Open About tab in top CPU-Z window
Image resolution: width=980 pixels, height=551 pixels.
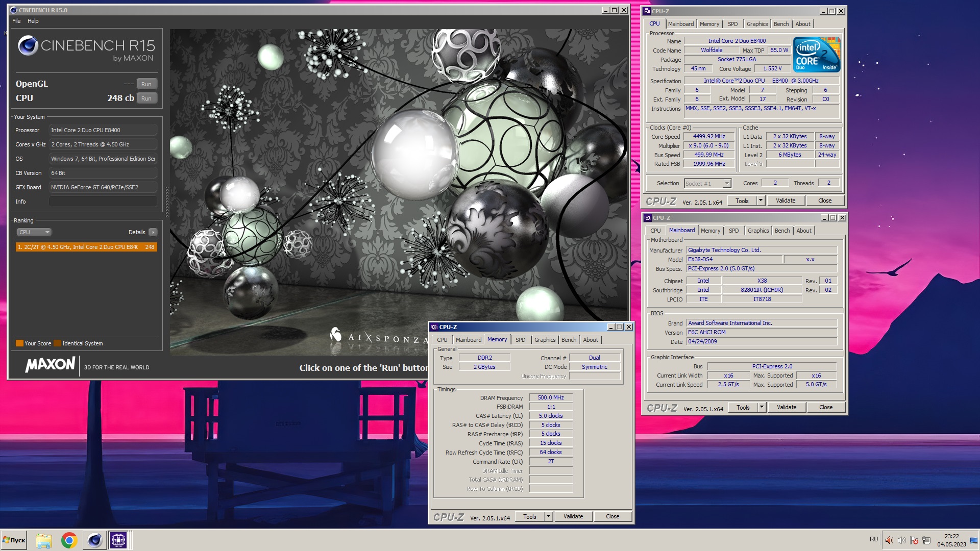(803, 24)
